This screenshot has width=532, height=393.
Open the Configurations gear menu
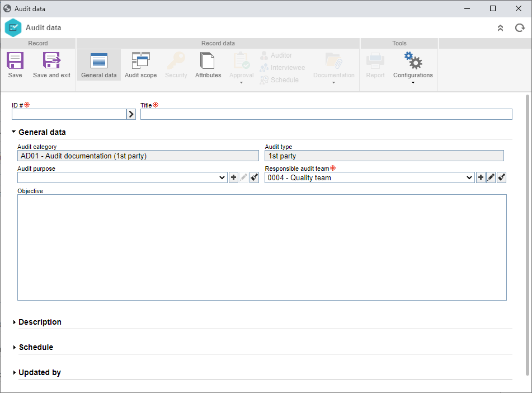pos(413,61)
